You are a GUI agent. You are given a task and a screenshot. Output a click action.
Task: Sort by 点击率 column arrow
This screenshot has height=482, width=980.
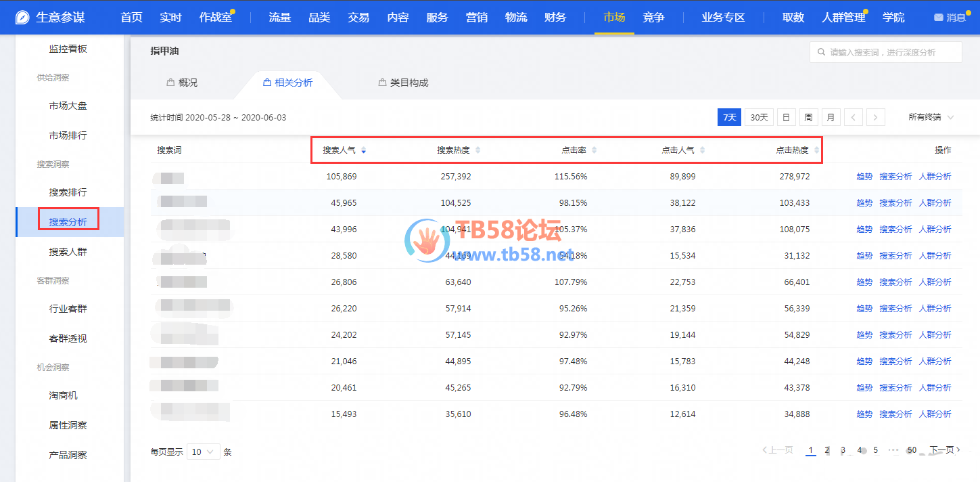coord(594,150)
